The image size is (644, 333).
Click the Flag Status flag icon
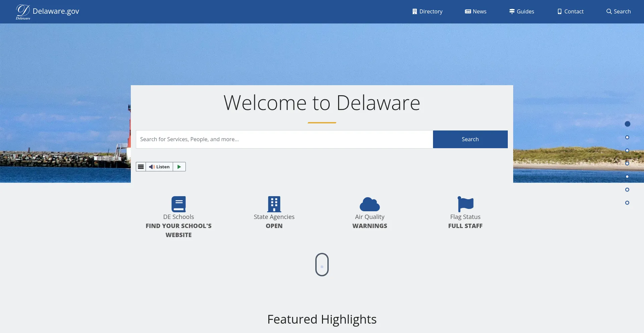tap(465, 204)
